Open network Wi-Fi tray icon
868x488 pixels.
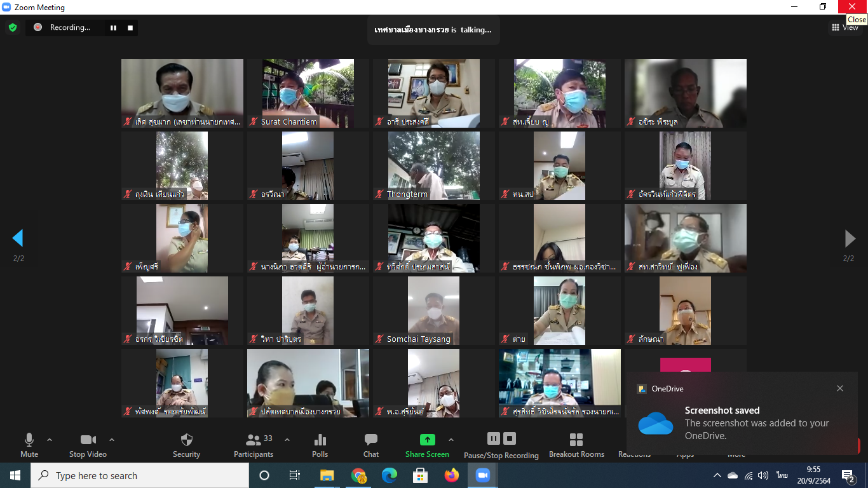pyautogui.click(x=748, y=475)
